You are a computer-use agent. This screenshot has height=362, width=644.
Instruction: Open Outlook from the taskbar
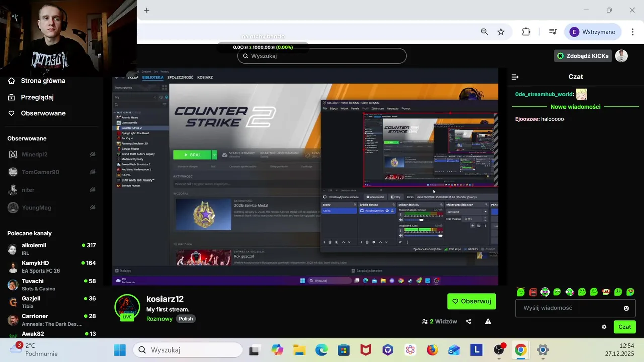[454, 350]
